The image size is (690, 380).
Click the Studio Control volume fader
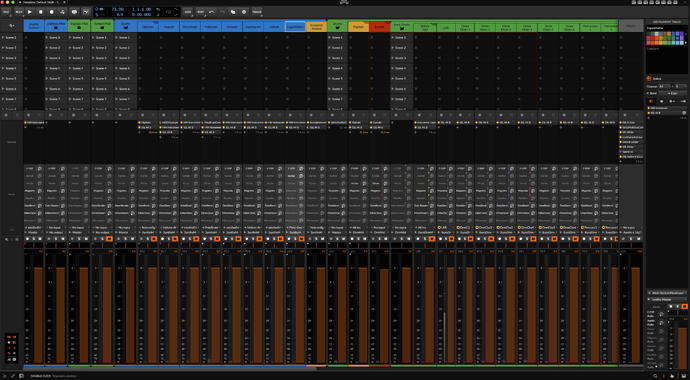(x=38, y=314)
